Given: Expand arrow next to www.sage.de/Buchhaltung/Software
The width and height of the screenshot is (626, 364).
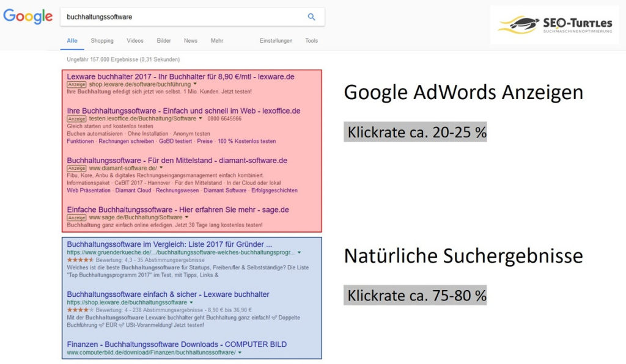Looking at the screenshot, I should click(x=186, y=217).
